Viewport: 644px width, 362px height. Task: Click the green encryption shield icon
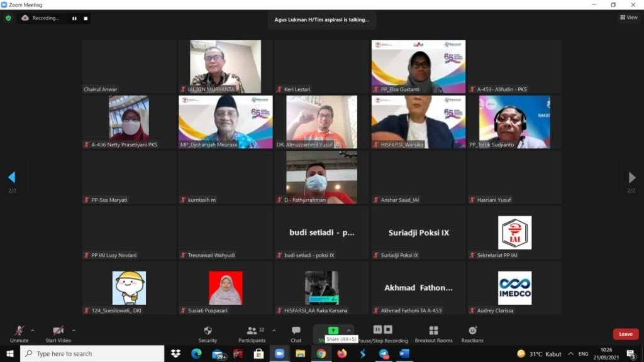point(8,18)
